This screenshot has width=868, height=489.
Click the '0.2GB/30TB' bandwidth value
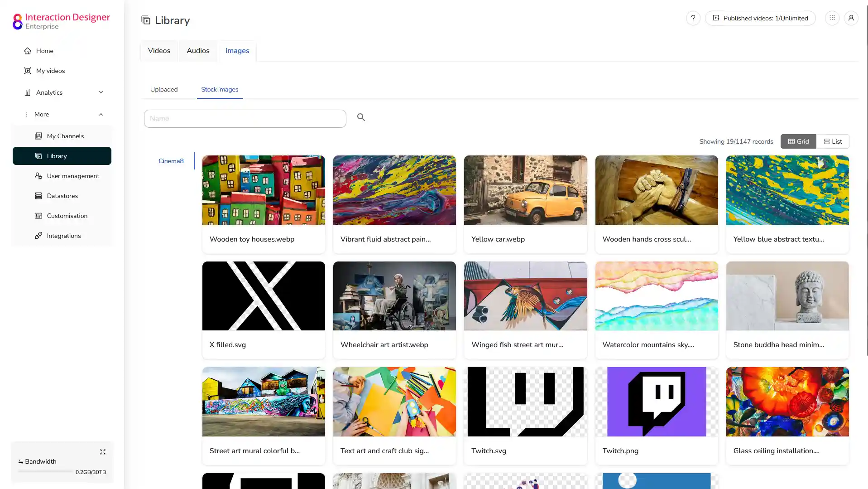91,472
